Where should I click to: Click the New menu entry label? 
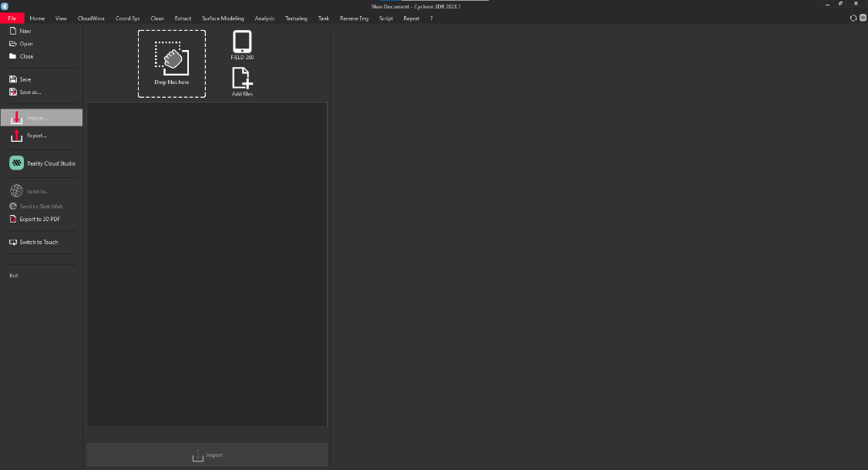tap(25, 31)
